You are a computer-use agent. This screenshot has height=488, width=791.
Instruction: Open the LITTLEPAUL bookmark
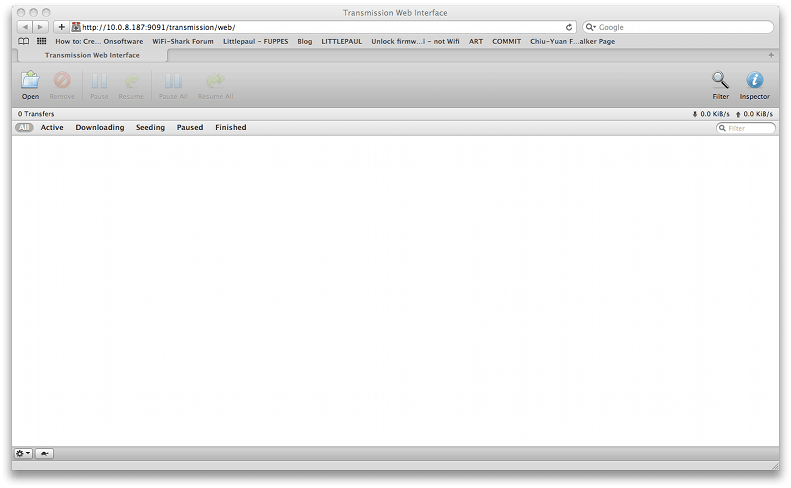[342, 41]
